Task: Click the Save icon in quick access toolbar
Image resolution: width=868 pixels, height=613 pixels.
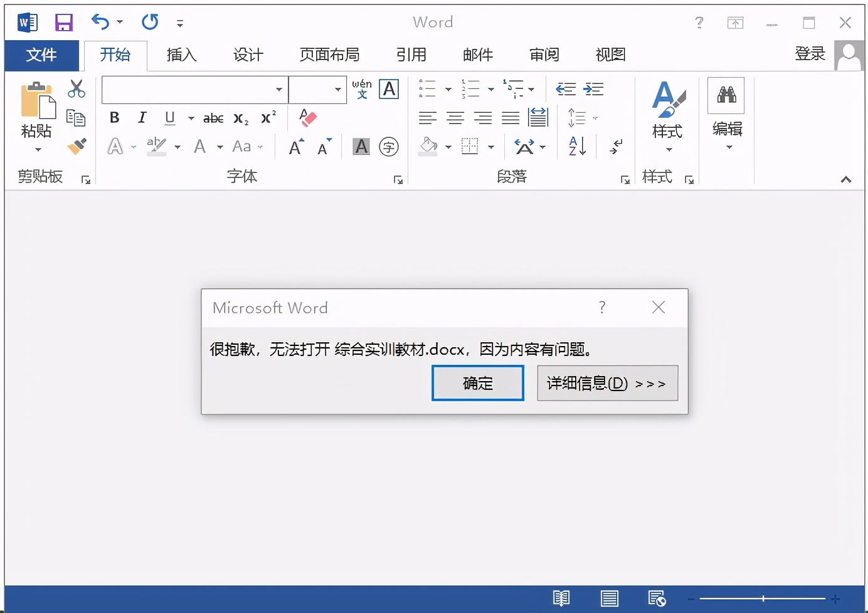Action: pos(64,23)
